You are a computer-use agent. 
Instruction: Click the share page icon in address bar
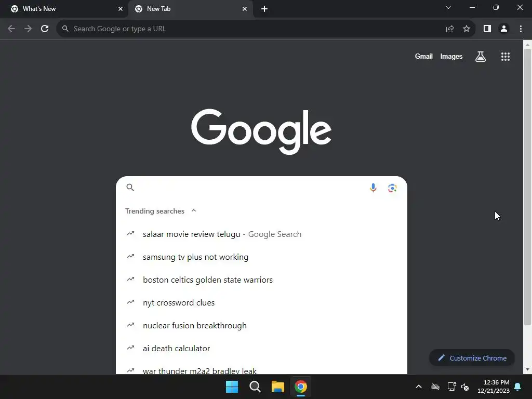450,29
